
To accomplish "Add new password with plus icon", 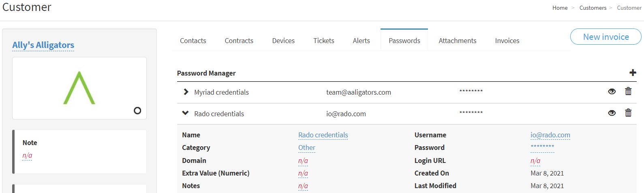I will pos(633,73).
